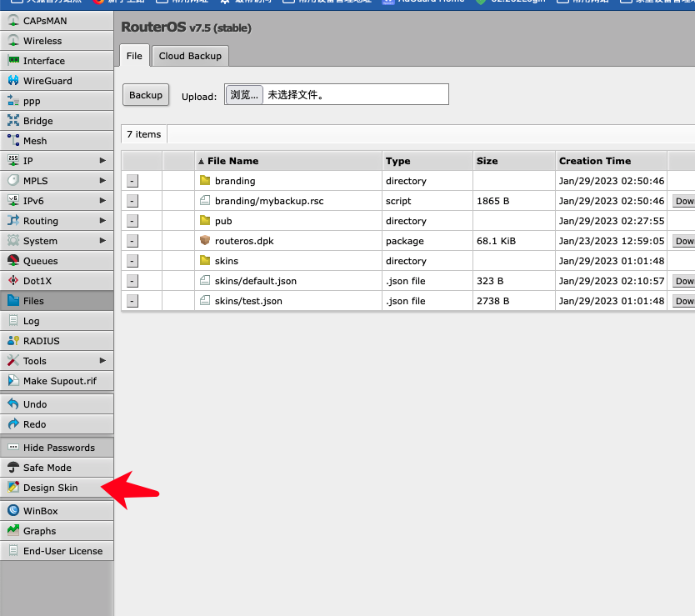
Task: Click the branding folder icon
Action: 205,180
